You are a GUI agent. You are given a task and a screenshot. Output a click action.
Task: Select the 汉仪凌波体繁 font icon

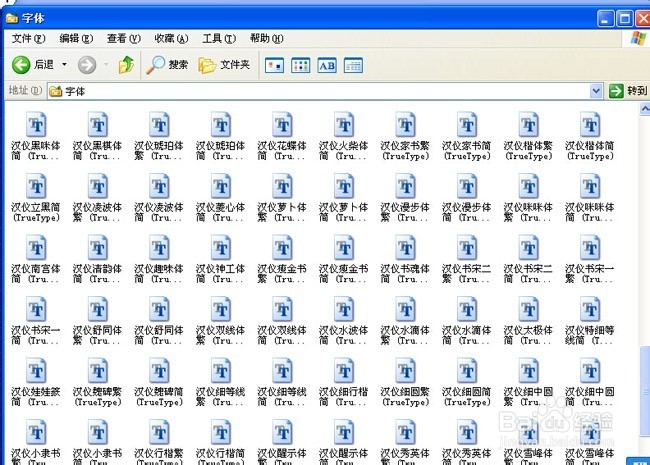(x=98, y=186)
